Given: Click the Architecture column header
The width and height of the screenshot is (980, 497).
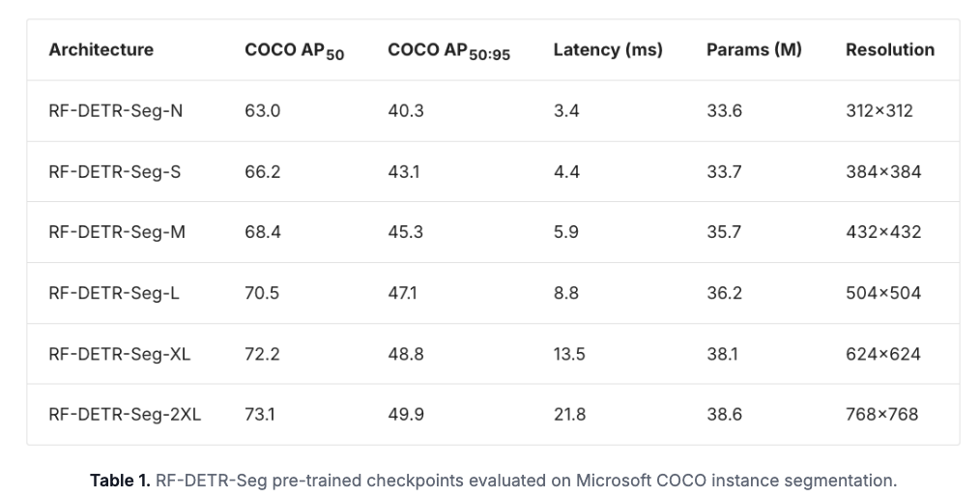Looking at the screenshot, I should pos(101,50).
